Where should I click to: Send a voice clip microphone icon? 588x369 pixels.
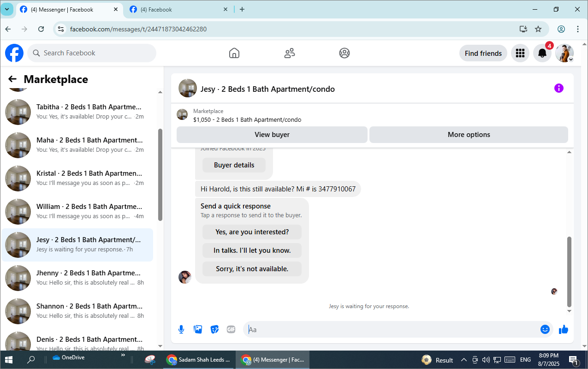coord(181,329)
